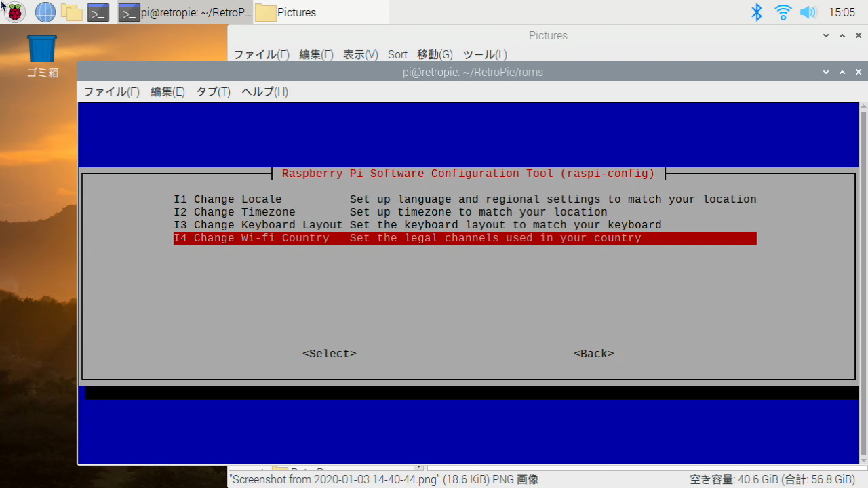
Task: Open the Wi-Fi network tray menu
Action: [x=783, y=12]
